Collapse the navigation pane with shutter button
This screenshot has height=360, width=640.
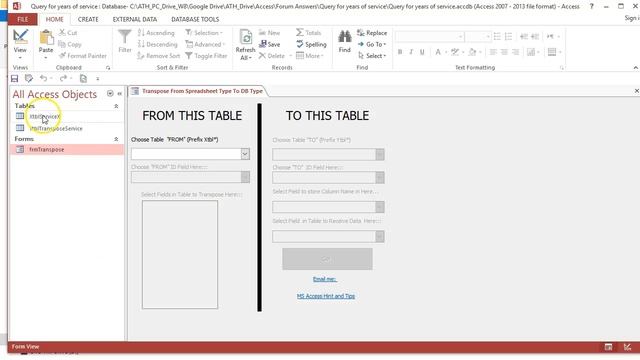120,93
